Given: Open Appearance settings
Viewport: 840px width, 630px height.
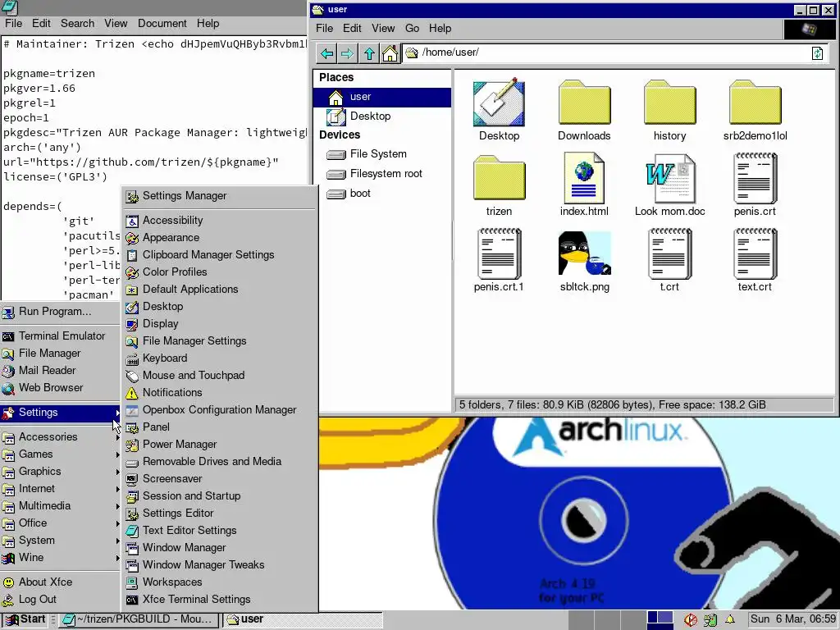Looking at the screenshot, I should click(219, 238).
